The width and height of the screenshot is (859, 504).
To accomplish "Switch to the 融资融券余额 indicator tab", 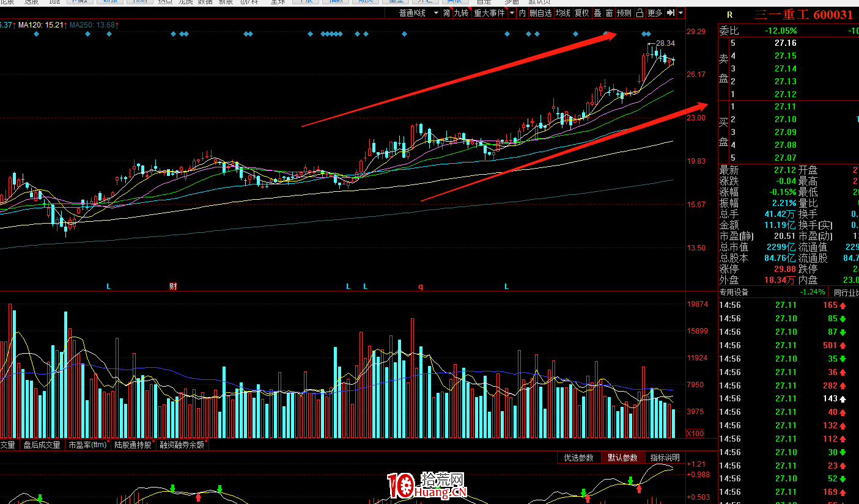I will [182, 445].
